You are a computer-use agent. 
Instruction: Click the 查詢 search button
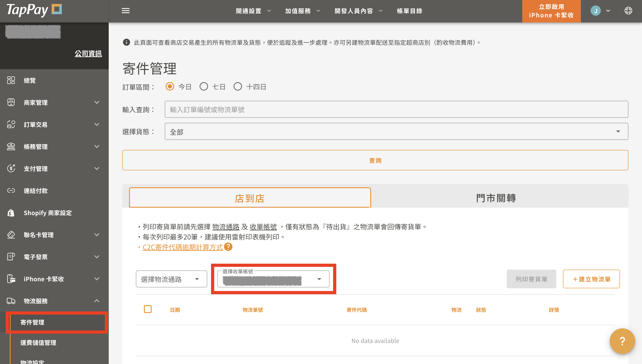pyautogui.click(x=375, y=160)
